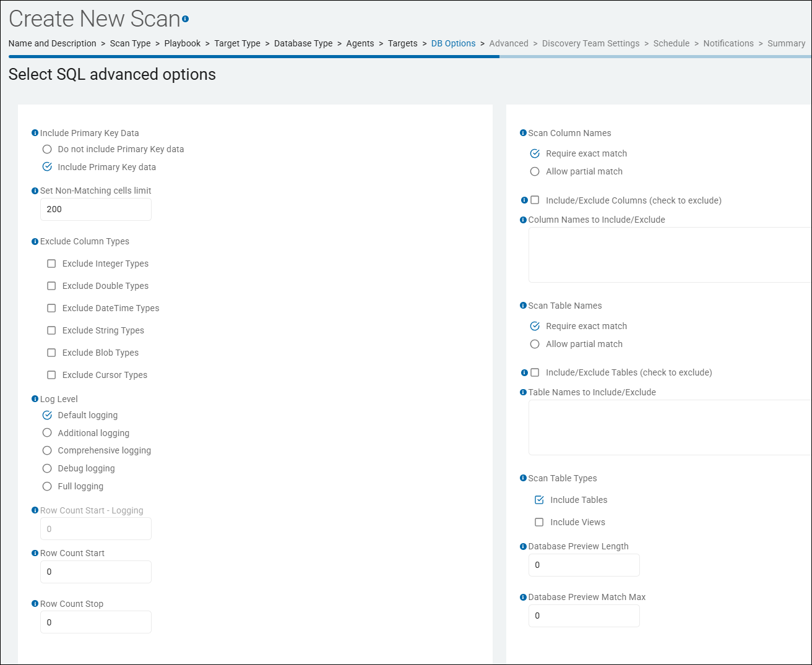This screenshot has height=665, width=812.
Task: Go to Summary step
Action: [787, 43]
